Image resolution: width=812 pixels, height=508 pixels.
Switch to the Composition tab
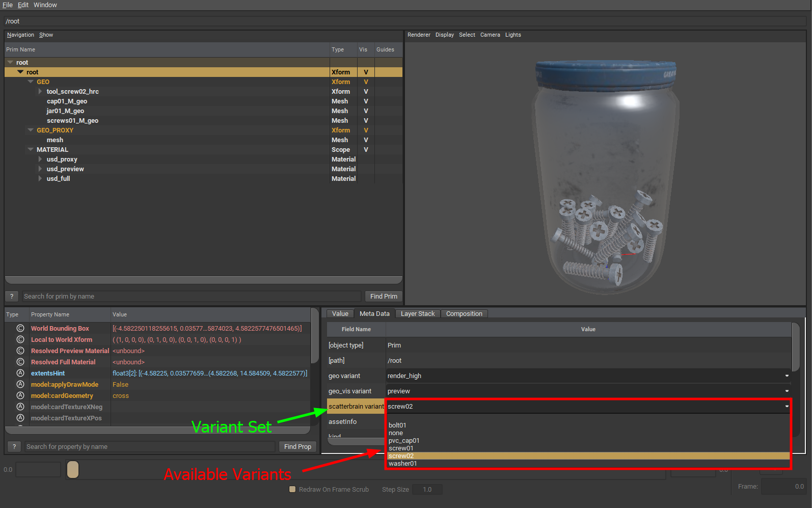464,314
